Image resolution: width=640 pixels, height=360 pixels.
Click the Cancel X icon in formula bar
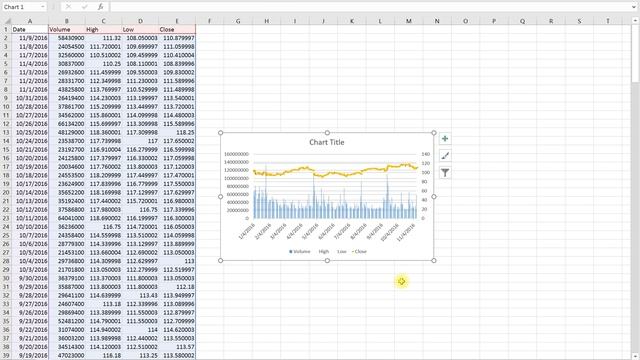tap(68, 7)
